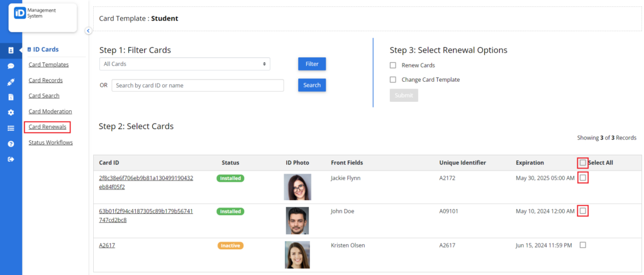The width and height of the screenshot is (644, 275).
Task: Open the chat messages sidebar icon
Action: [11, 66]
